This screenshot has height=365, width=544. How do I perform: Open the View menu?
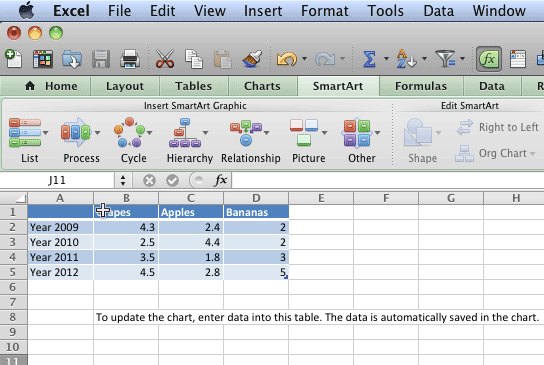[210, 11]
